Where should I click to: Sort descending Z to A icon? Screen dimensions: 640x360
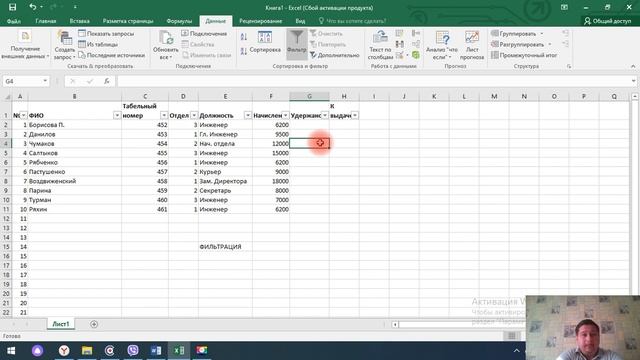point(244,51)
